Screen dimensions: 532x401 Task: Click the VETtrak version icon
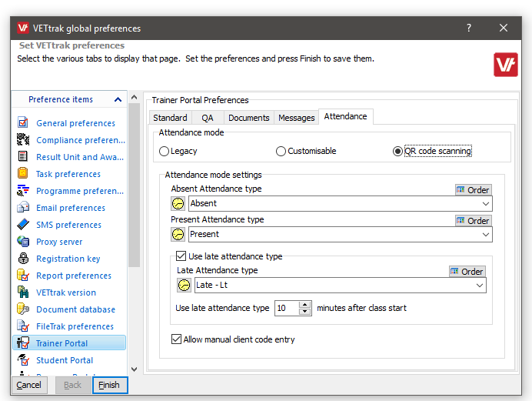(x=22, y=292)
